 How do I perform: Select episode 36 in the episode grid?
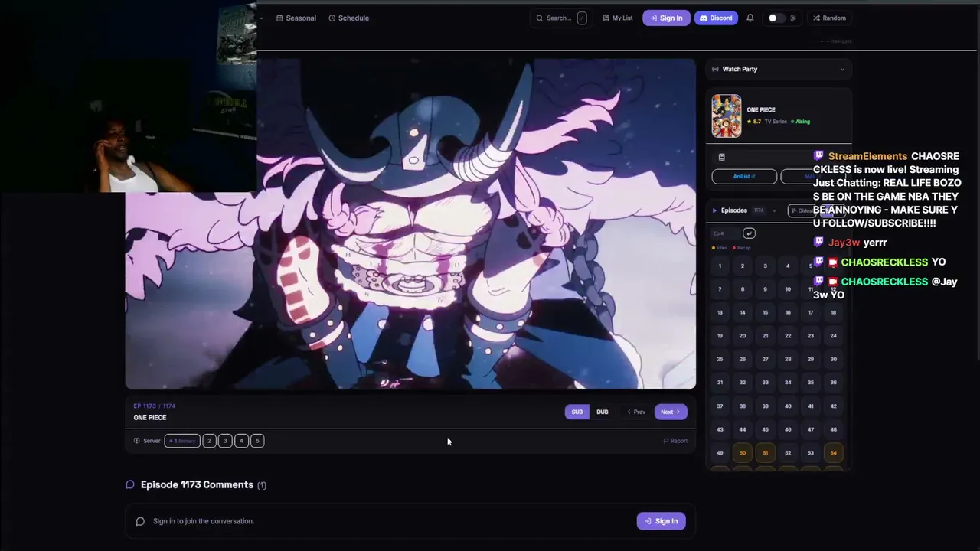coord(833,383)
